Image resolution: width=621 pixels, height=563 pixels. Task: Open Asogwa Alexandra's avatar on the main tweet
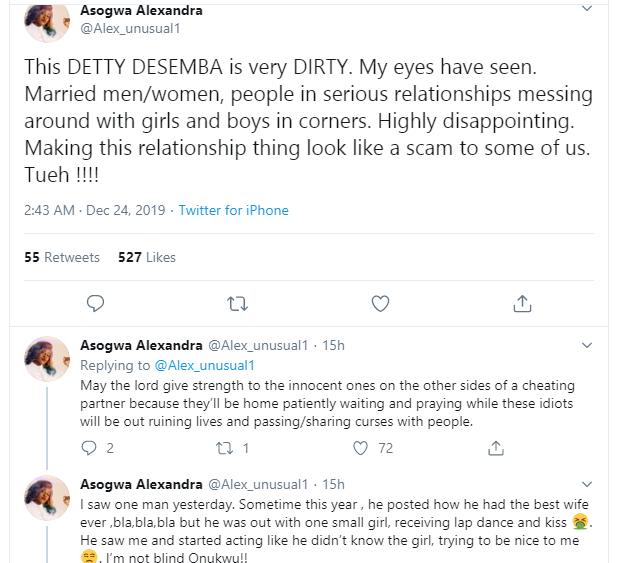(x=46, y=20)
